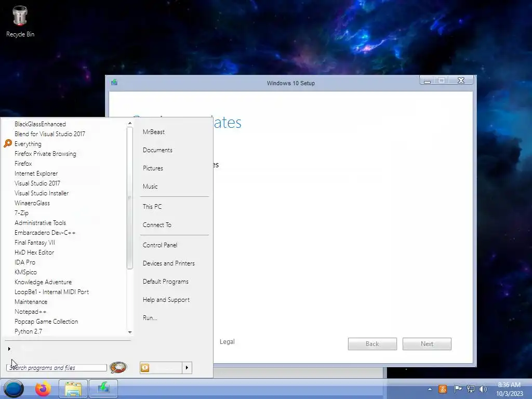Click the network tray icon

(x=471, y=389)
